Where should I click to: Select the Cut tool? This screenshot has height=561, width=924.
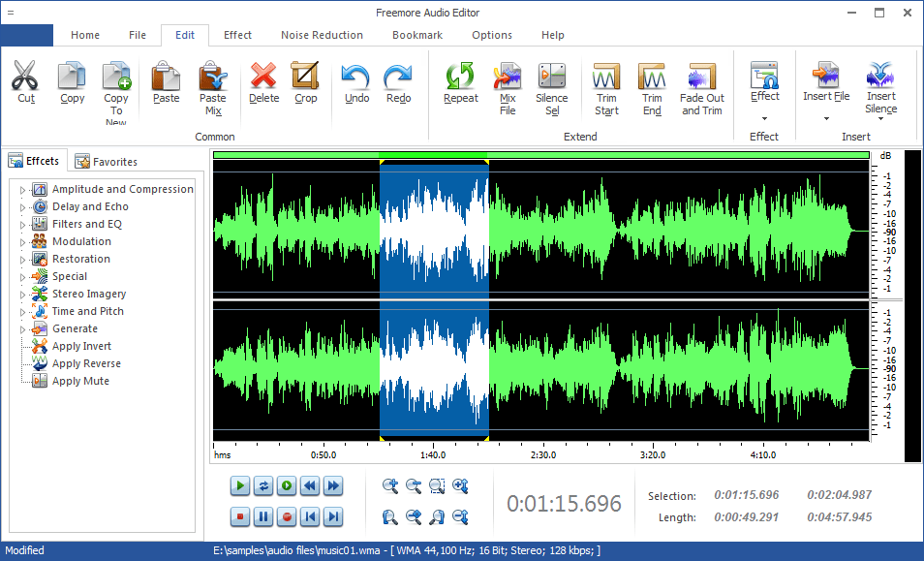(x=25, y=85)
